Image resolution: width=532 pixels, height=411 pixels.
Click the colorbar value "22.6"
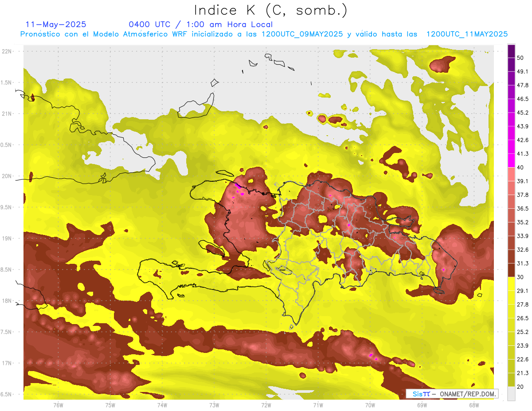522,359
